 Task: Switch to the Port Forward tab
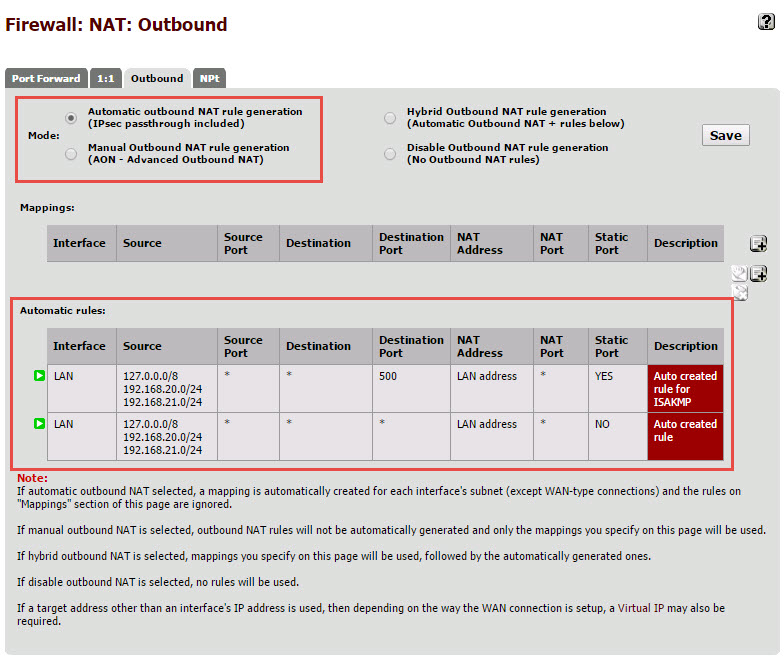tap(46, 78)
